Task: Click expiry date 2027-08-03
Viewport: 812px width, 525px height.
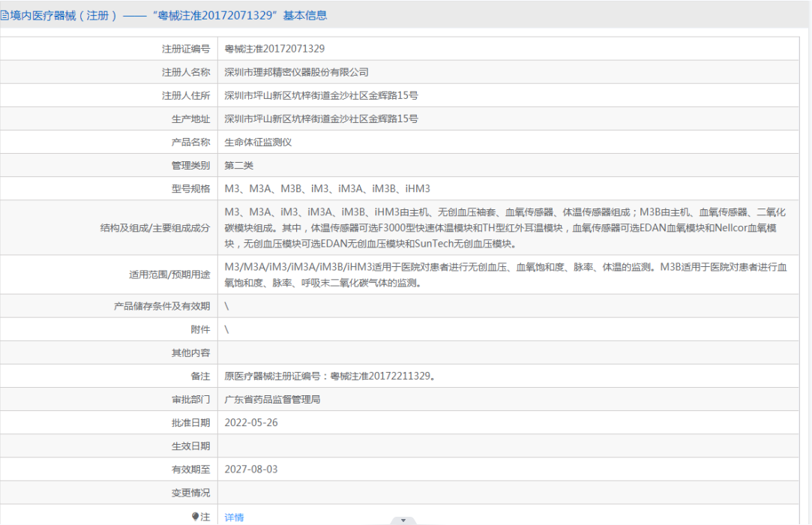Action: [251, 469]
